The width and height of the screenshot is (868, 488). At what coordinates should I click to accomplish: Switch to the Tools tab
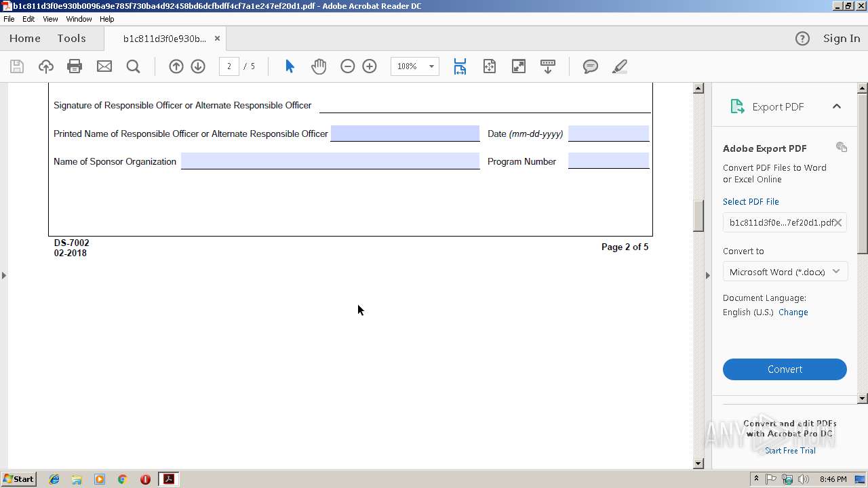(x=71, y=39)
